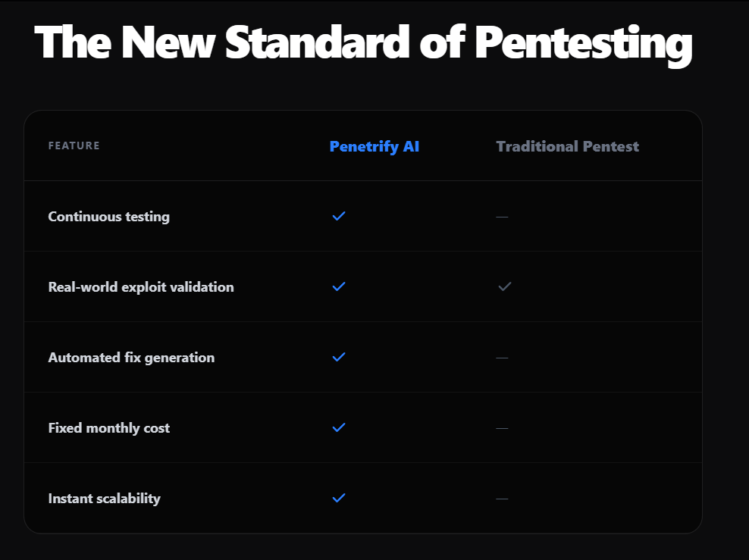This screenshot has width=749, height=560.
Task: Click the Fixed monthly cost checkmark icon
Action: pyautogui.click(x=338, y=427)
